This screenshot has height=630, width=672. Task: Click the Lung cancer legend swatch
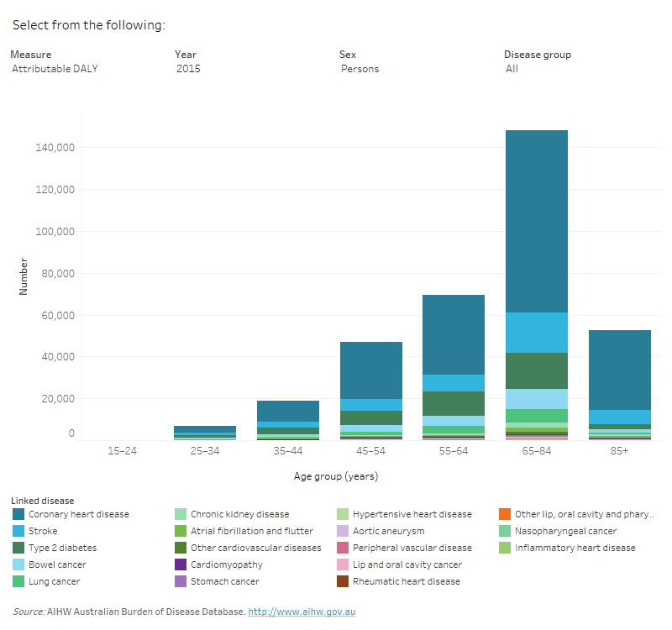(19, 581)
